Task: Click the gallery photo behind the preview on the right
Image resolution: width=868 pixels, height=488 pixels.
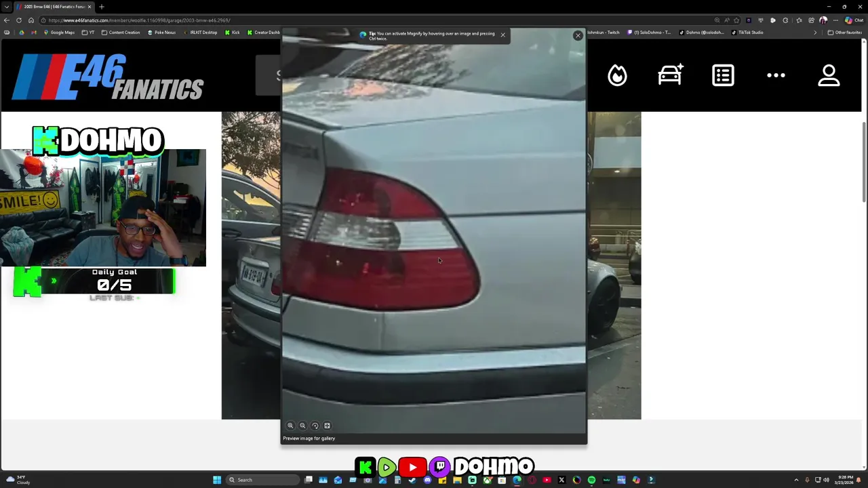Action: click(614, 266)
